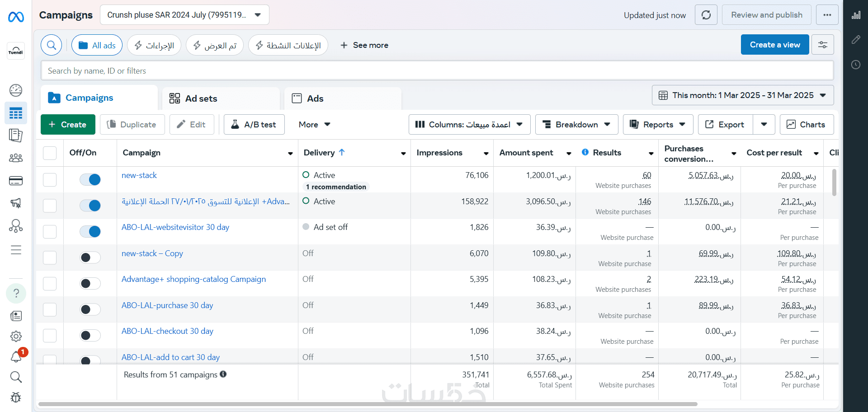Check the ABO-LAL-websitevisitor 30 day row checkbox
This screenshot has height=412, width=868.
[50, 232]
